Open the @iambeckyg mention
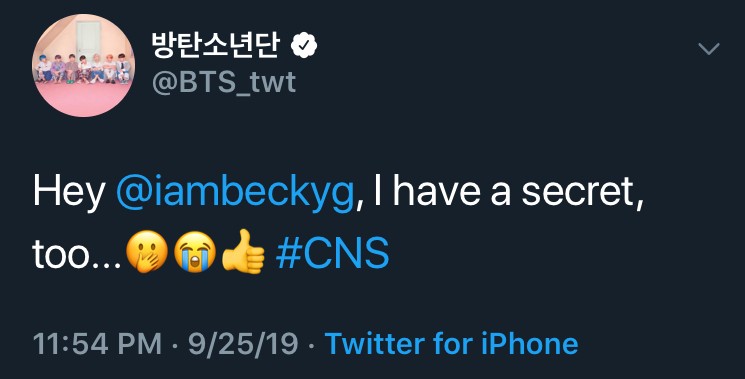 (235, 192)
